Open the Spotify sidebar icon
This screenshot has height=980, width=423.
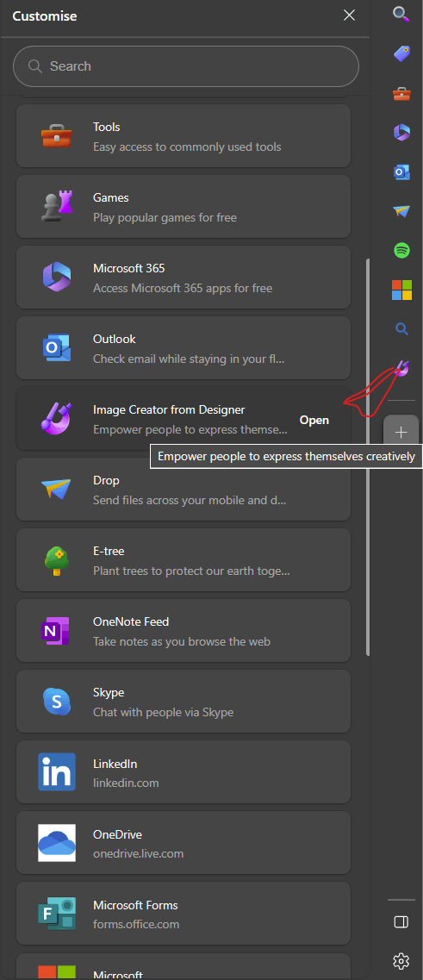[401, 251]
